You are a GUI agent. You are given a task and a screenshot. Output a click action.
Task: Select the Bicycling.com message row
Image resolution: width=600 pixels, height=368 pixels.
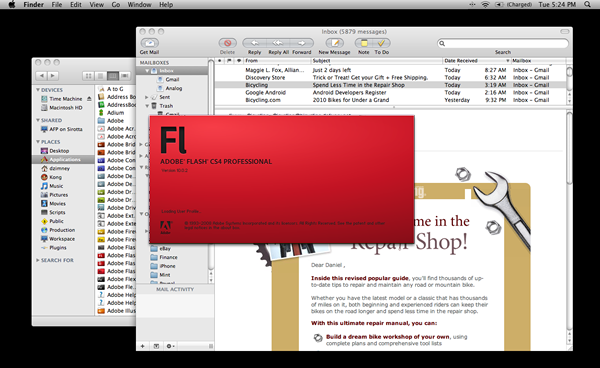coord(390,100)
